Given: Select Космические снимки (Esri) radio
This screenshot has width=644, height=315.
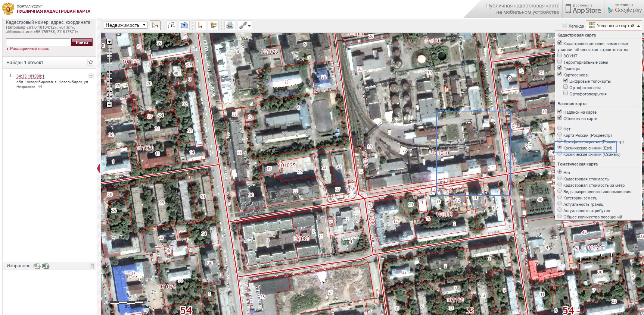Looking at the screenshot, I should point(560,147).
